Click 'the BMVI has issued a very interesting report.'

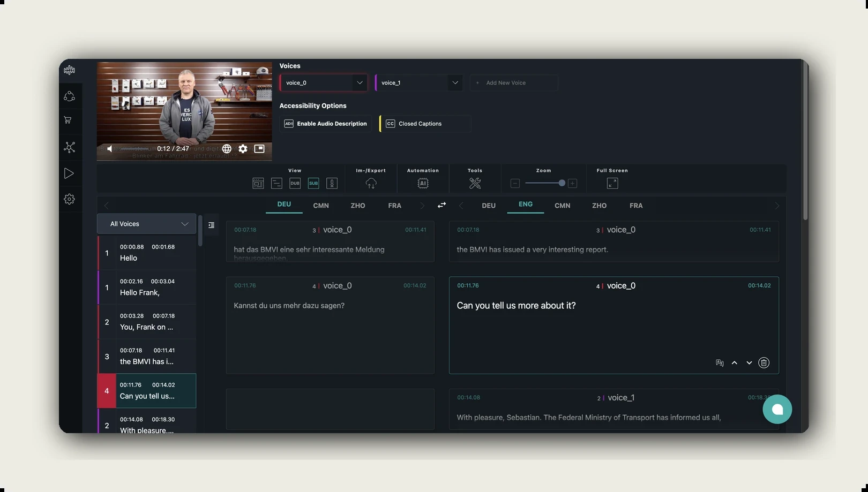532,249
